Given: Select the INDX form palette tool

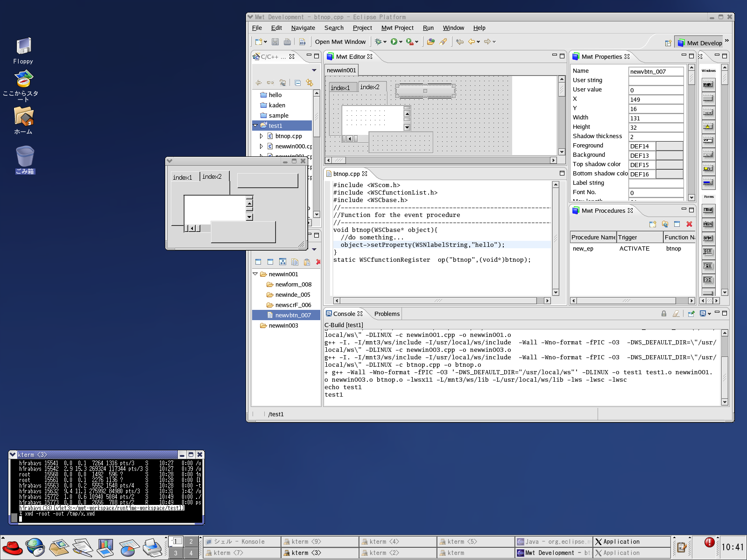Looking at the screenshot, I should pyautogui.click(x=708, y=224).
